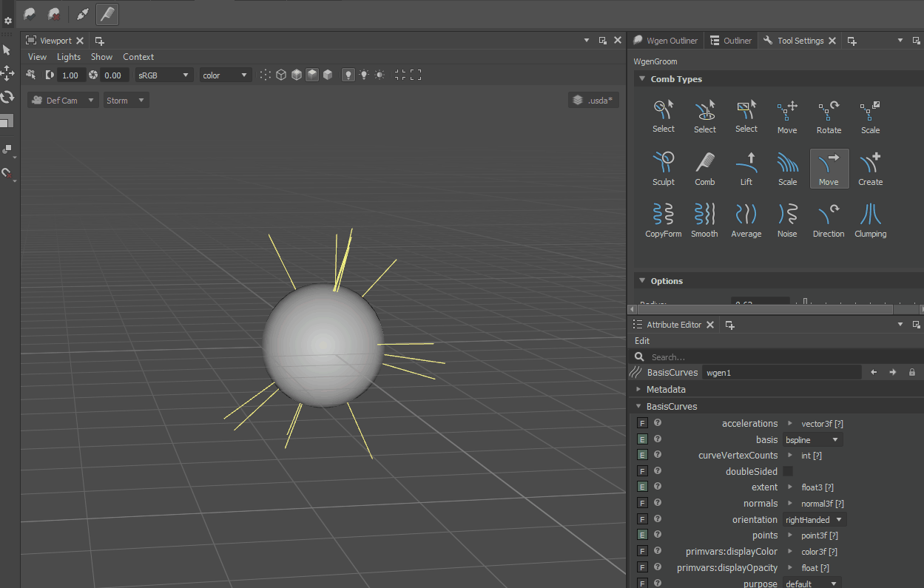The image size is (924, 588).
Task: Activate the Noise comb tool
Action: (787, 220)
